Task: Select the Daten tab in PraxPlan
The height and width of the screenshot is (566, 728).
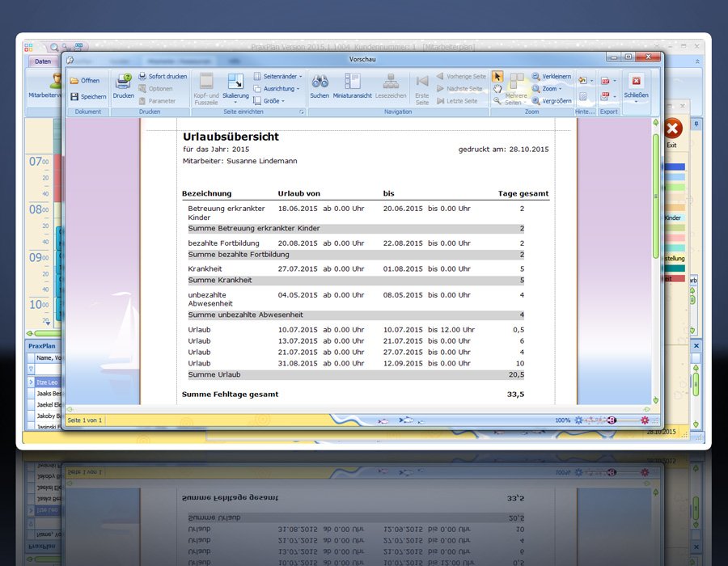Action: (43, 61)
